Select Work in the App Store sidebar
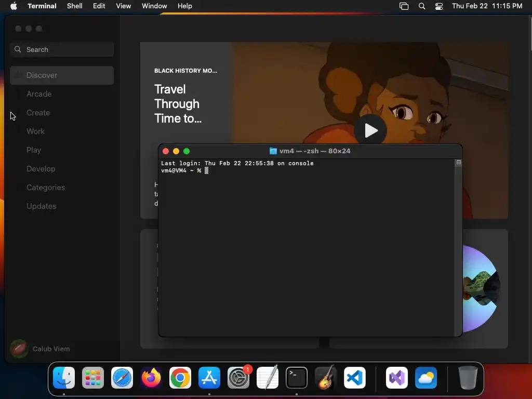Screen dimensions: 532x399 click(x=62, y=131)
